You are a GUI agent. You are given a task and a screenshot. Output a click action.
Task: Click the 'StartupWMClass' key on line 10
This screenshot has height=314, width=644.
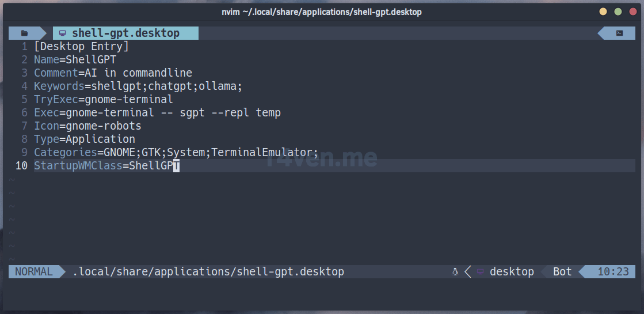78,165
